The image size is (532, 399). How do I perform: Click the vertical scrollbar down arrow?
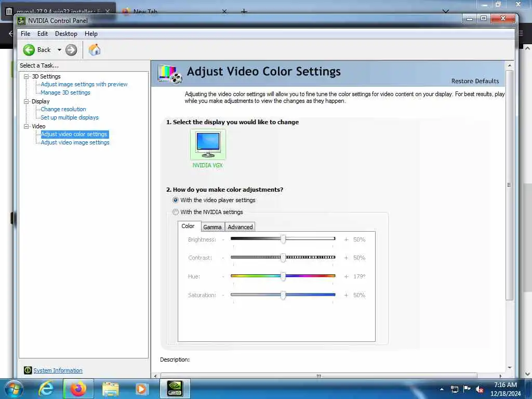(509, 367)
